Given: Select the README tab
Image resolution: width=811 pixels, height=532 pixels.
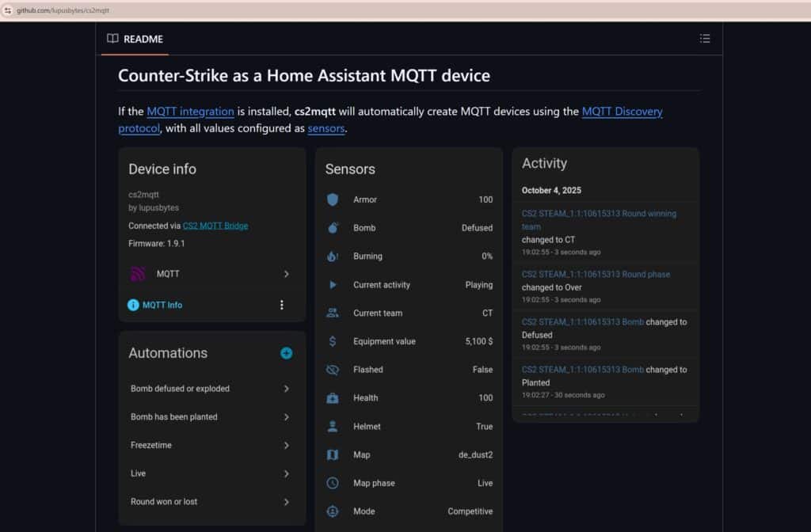Looking at the screenshot, I should click(x=135, y=39).
